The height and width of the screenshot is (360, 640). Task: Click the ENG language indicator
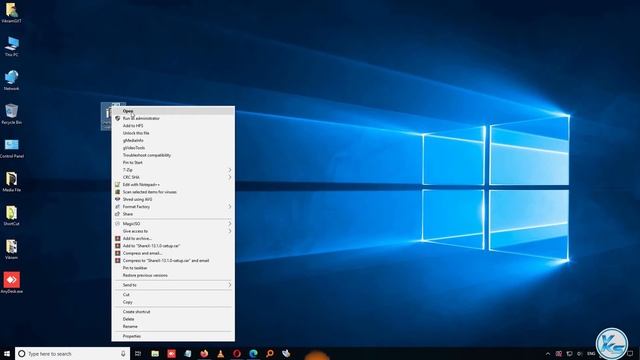(591, 354)
